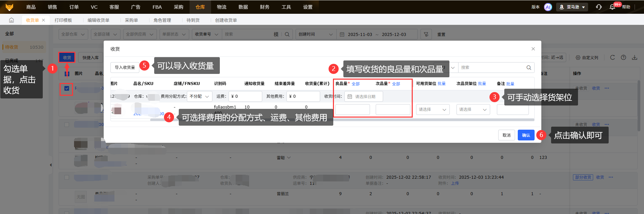Switch to the 创建收货单 tab
Viewport: 644px width, 214px height.
(226, 20)
